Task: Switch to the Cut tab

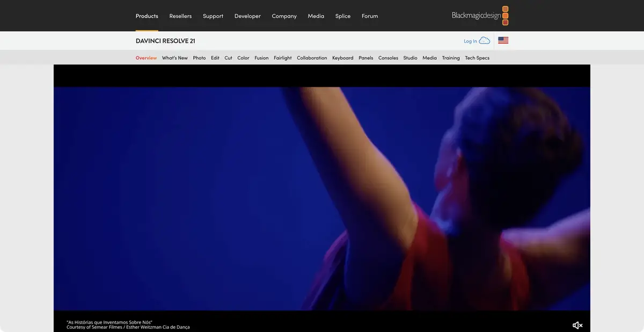Action: 228,58
